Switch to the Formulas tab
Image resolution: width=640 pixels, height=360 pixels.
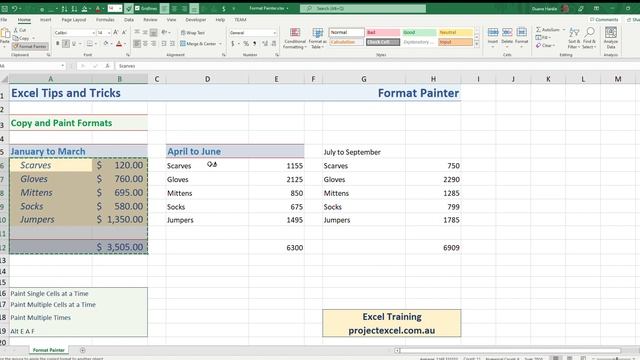coord(105,20)
